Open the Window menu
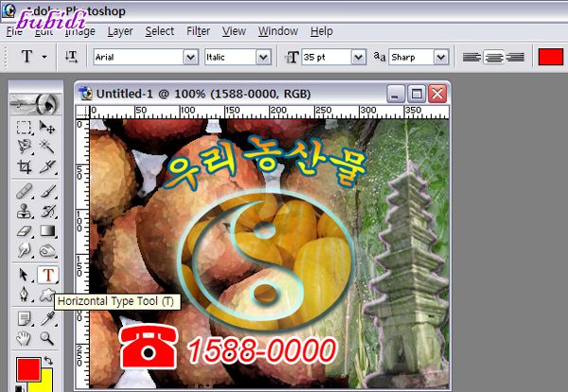Screen dimensions: 568x392 [x=277, y=31]
